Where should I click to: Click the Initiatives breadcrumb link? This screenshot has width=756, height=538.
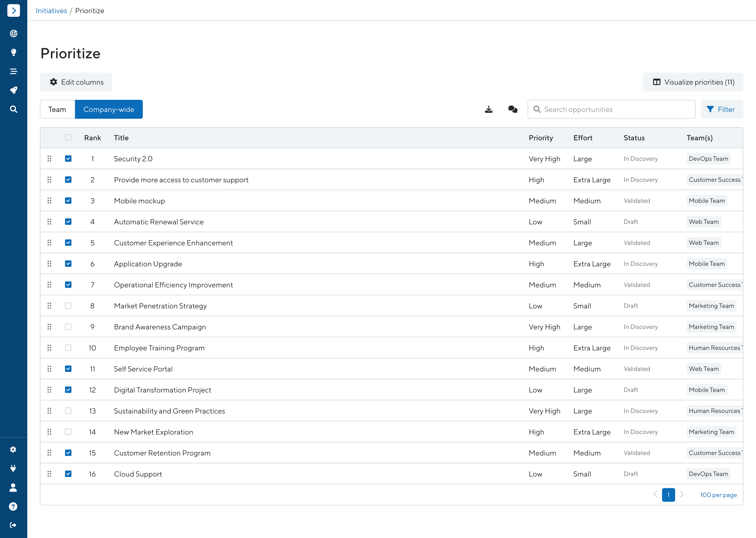click(x=51, y=11)
